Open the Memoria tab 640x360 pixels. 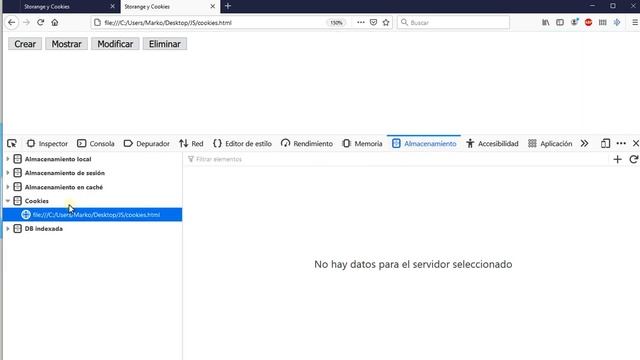tap(362, 143)
